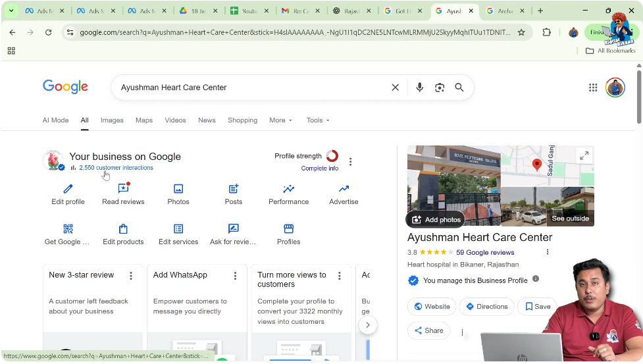Open the Add WhatsApp suggestion card

pyautogui.click(x=197, y=312)
